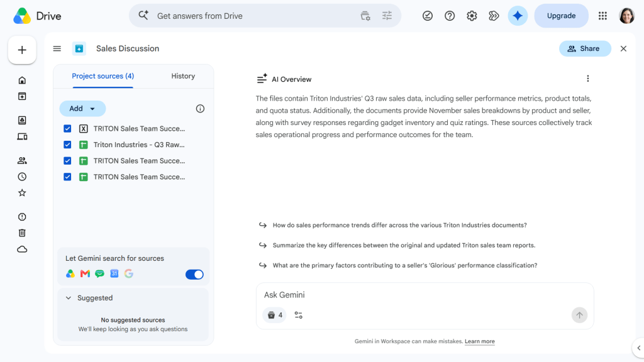Click the Sales Discussion project icon

tap(79, 48)
